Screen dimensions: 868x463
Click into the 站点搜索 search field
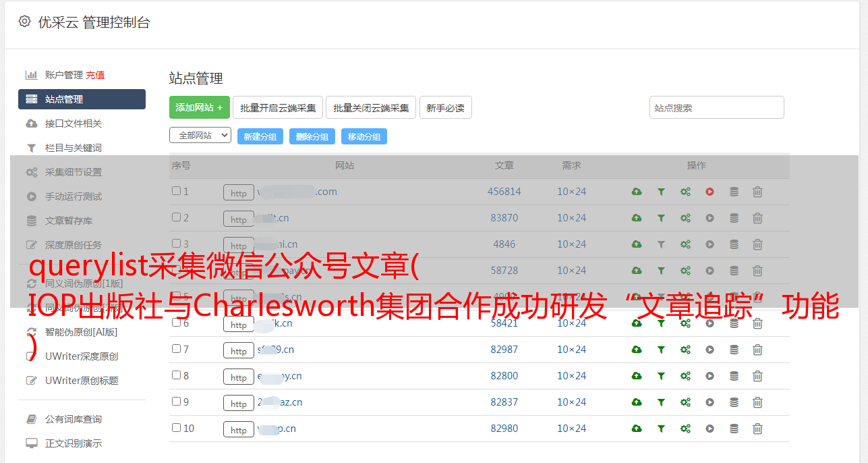[x=717, y=107]
